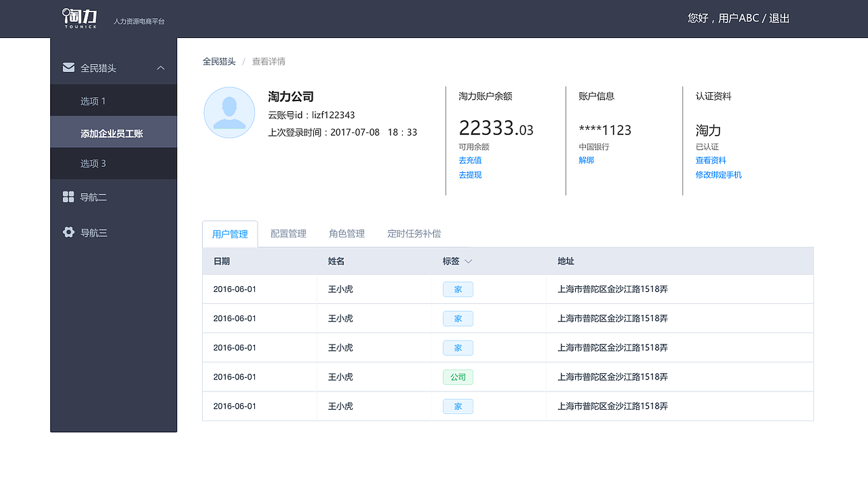The width and height of the screenshot is (868, 498).
Task: Click 查看详情 in the breadcrumb
Action: point(269,61)
